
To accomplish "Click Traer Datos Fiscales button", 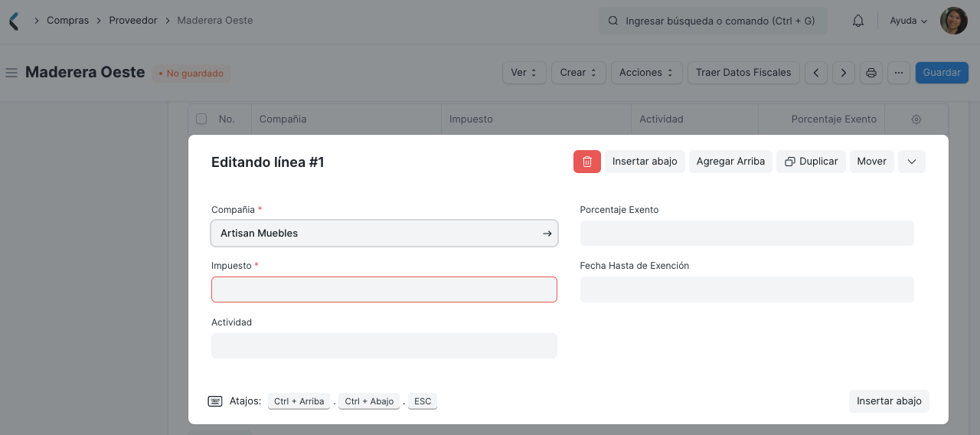I will (x=743, y=73).
